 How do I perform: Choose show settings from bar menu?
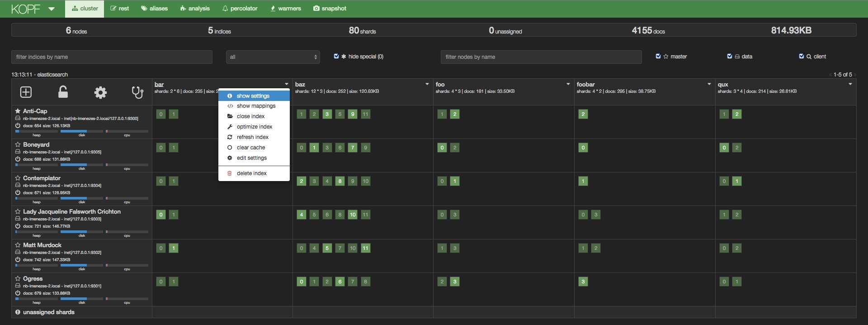coord(254,96)
